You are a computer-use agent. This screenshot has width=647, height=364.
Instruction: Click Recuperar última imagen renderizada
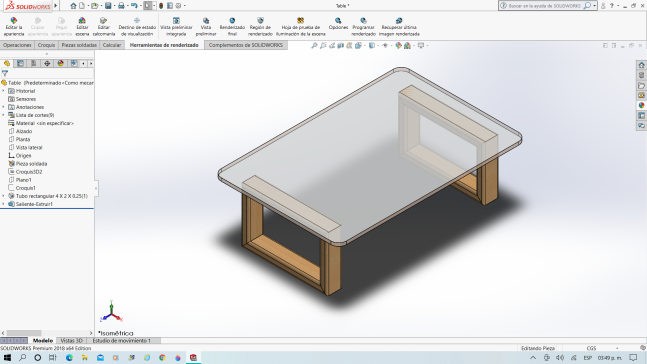399,27
